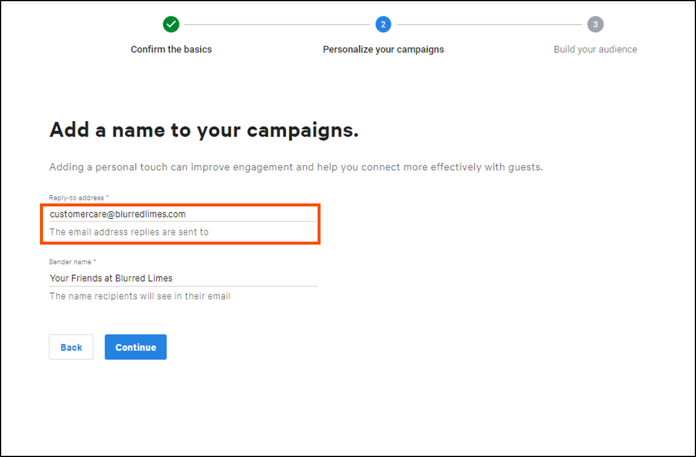This screenshot has height=457, width=696.
Task: Click the Sender name field label
Action: pyautogui.click(x=70, y=262)
